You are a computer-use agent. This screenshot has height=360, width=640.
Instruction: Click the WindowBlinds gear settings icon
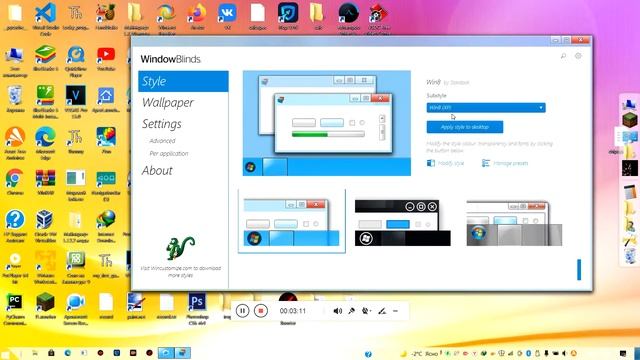[578, 56]
